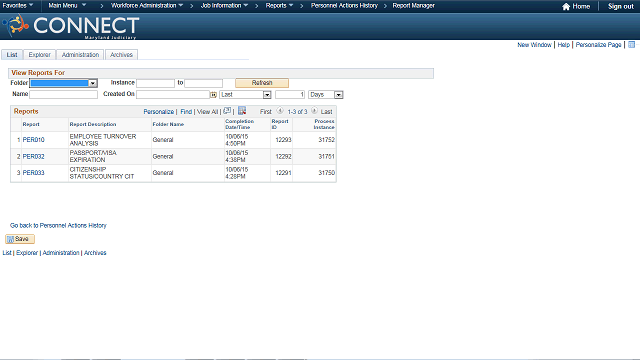Focus the number field showing 1
The image size is (640, 360).
click(x=290, y=94)
